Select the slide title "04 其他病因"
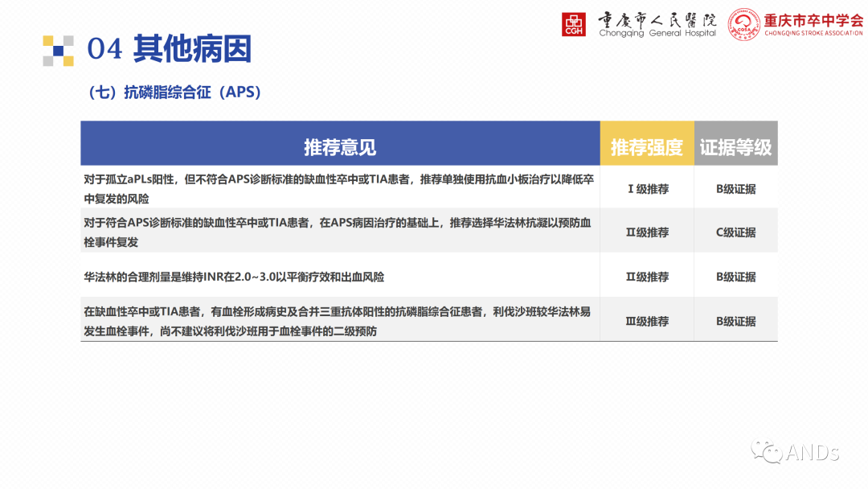This screenshot has height=489, width=868. [x=170, y=49]
